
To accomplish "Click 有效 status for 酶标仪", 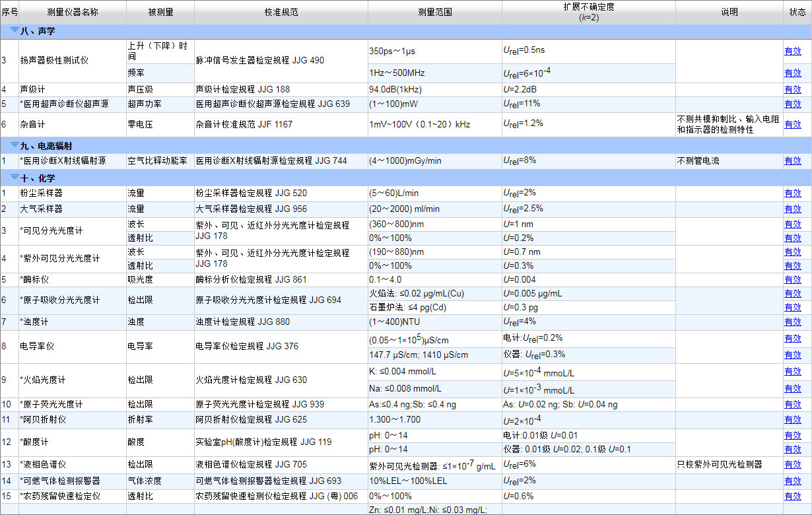I will (x=792, y=279).
